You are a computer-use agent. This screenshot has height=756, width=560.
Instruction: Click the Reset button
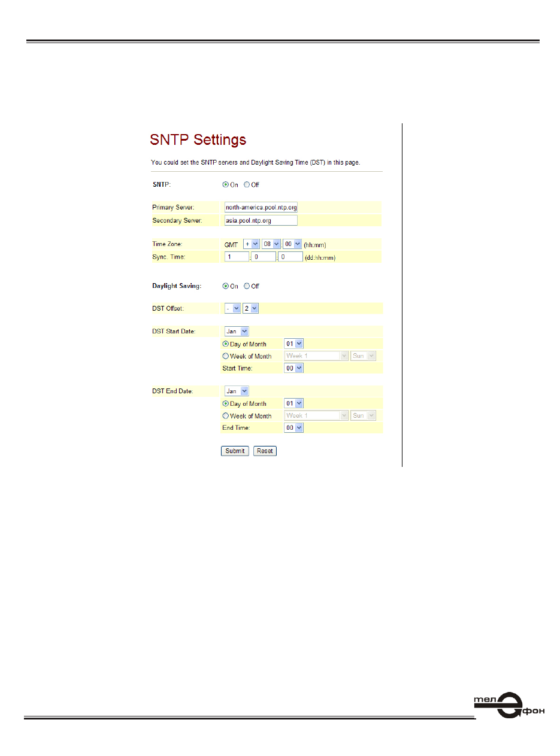(x=265, y=451)
